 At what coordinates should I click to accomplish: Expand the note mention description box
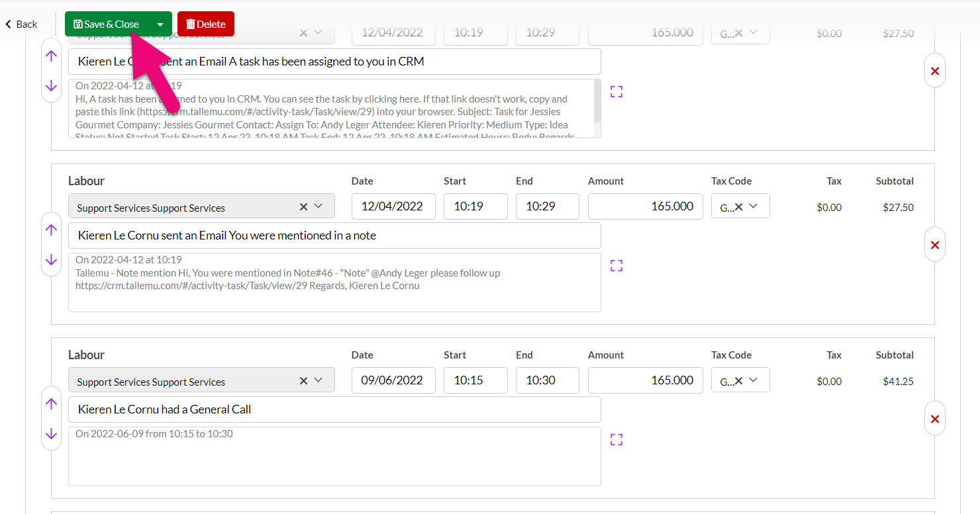[x=616, y=265]
